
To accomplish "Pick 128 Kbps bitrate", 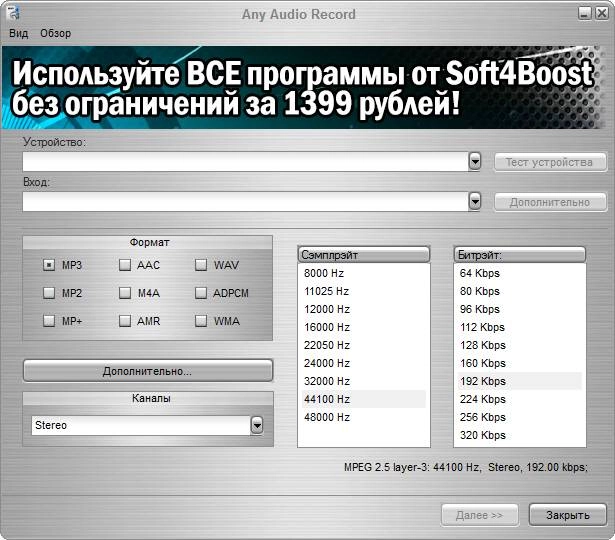I will coord(519,345).
